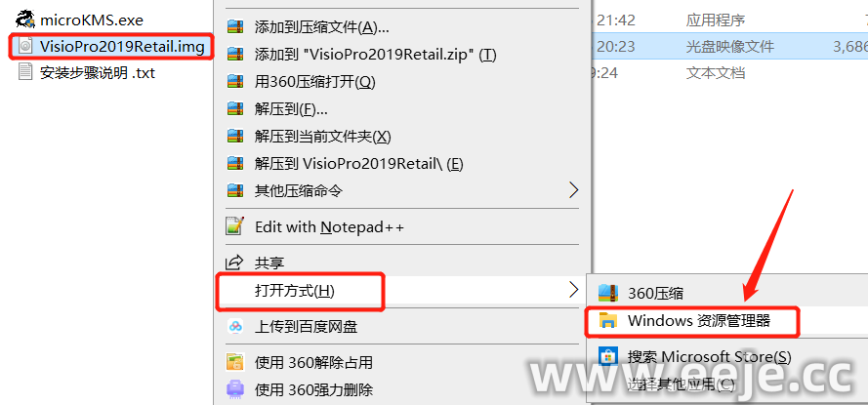
Task: Expand the 打开方式(H) submenu chevron
Action: pos(574,289)
